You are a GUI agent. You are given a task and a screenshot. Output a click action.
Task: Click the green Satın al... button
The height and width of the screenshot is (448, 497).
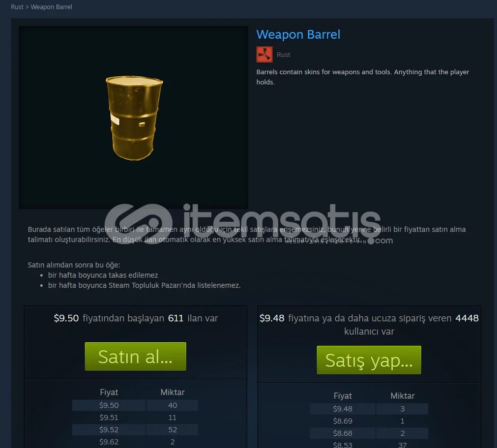coord(135,356)
